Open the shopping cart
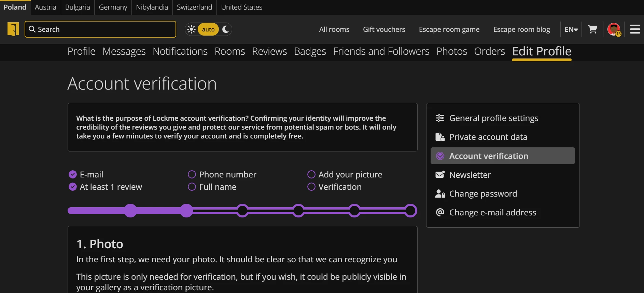 [x=592, y=29]
